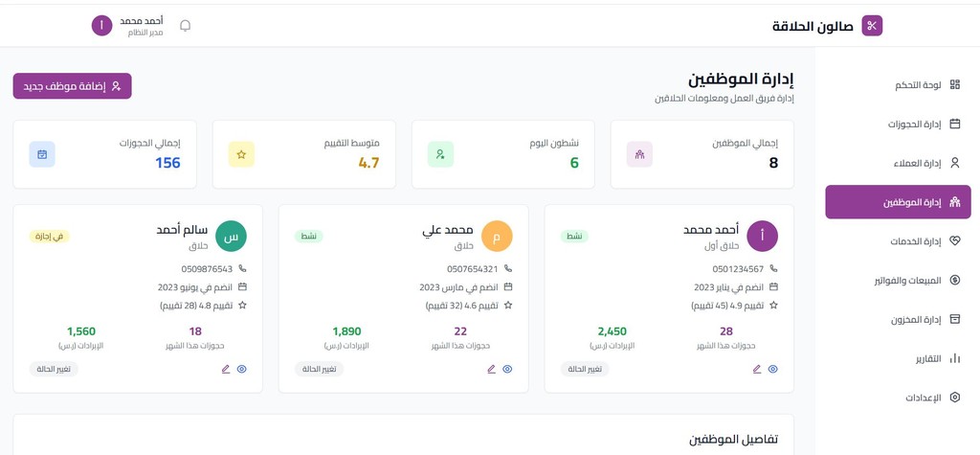Viewport: 980px width, 455px height.
Task: Click the scissors logo icon
Action: pos(872,26)
